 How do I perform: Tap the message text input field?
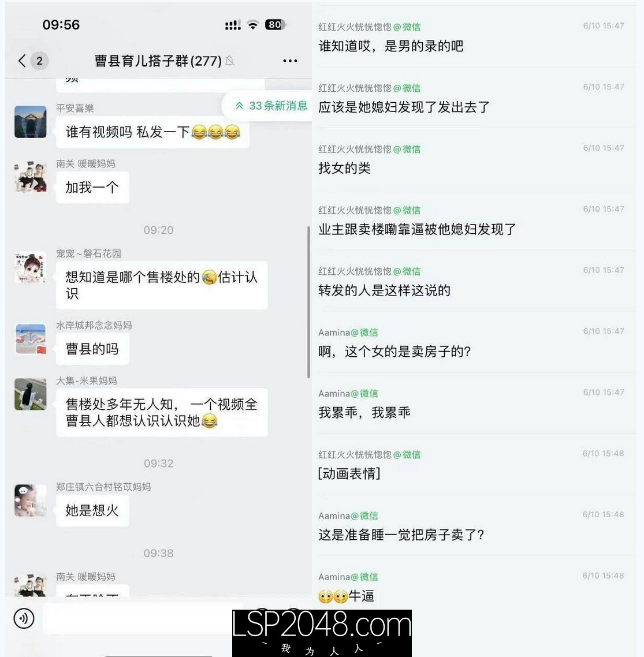point(139,618)
